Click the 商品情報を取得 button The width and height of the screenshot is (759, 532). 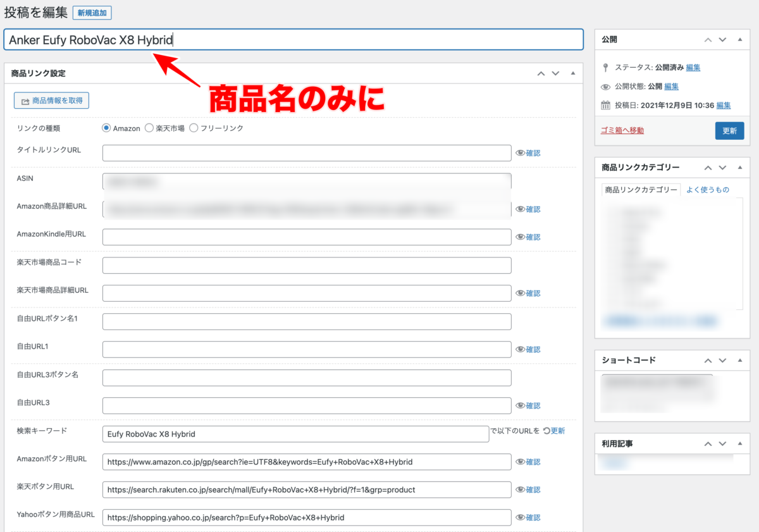tap(52, 101)
